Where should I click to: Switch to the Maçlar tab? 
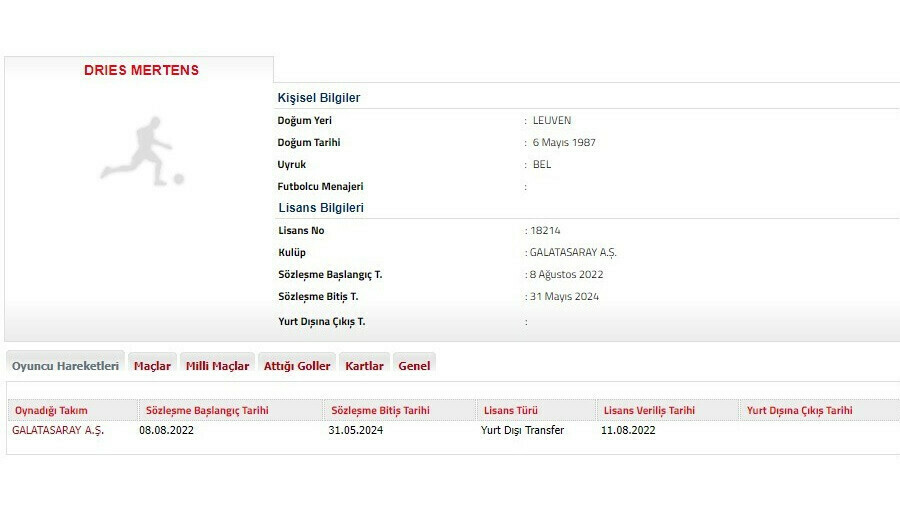(152, 366)
